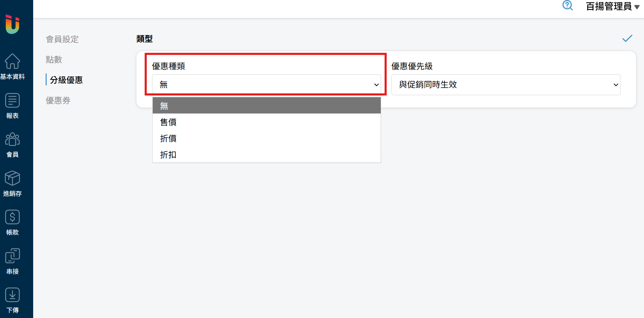Click the help question mark icon
Screen dimensions: 644x318
tap(567, 6)
